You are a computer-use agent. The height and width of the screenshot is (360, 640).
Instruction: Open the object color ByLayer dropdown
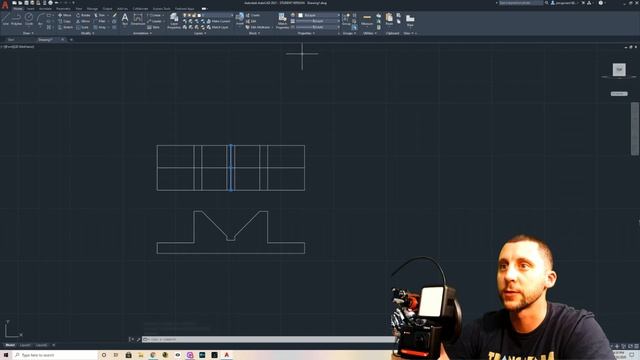click(x=319, y=15)
